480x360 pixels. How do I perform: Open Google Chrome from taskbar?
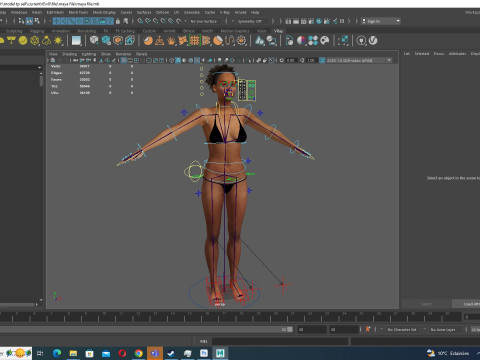[138, 353]
